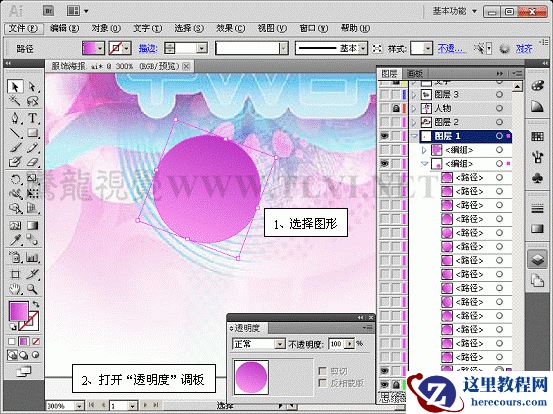Select the Rectangle tool
553x414 pixels.
pyautogui.click(x=32, y=133)
